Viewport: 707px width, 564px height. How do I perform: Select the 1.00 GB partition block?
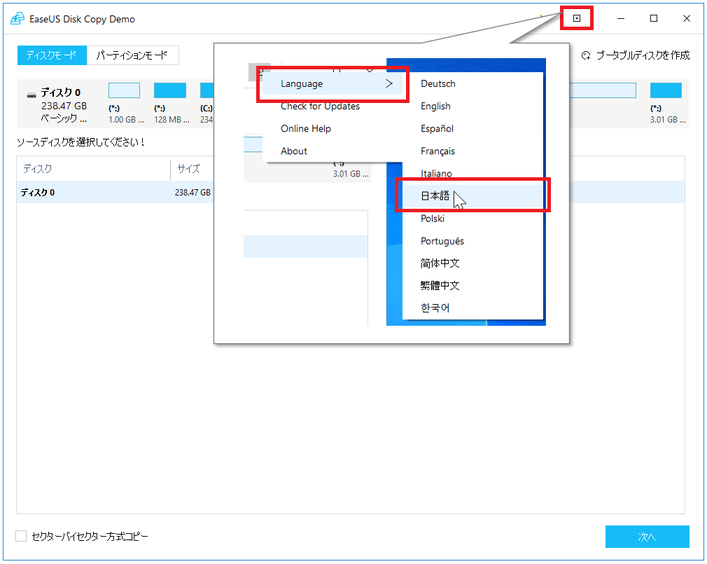point(123,91)
